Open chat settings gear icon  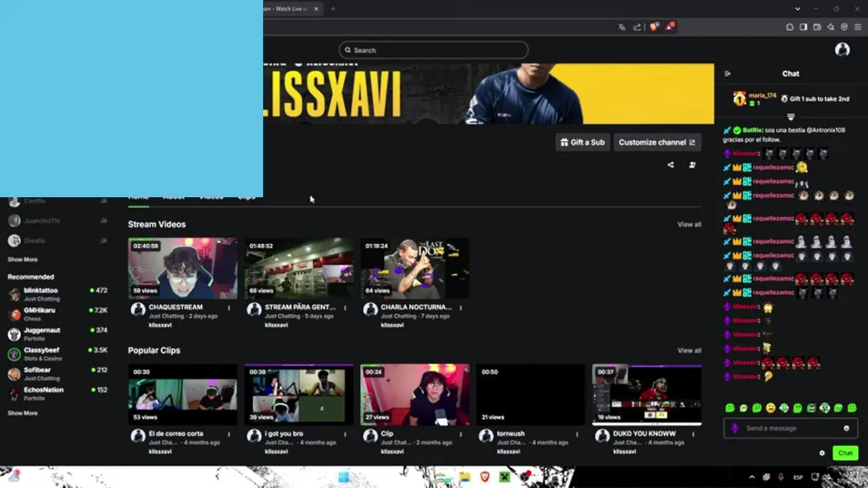(x=822, y=453)
